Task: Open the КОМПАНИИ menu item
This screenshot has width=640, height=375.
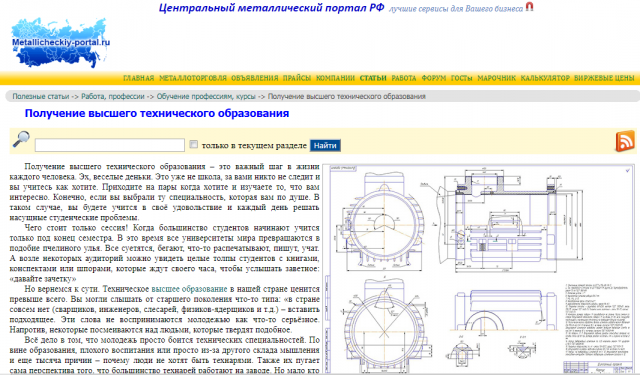Action: pyautogui.click(x=335, y=78)
